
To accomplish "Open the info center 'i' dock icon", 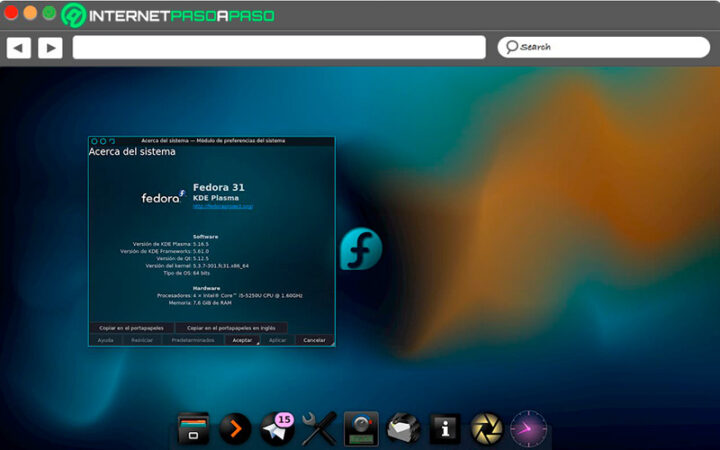I will pyautogui.click(x=444, y=429).
